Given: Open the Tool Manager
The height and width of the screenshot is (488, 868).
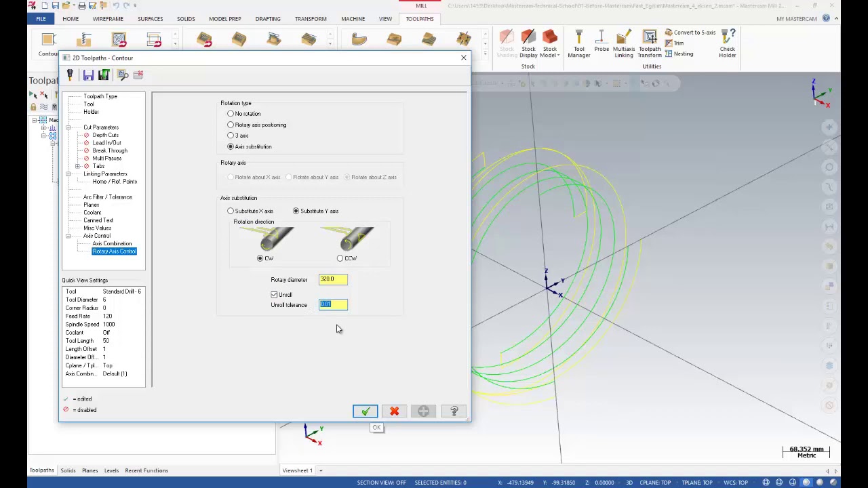Looking at the screenshot, I should click(x=578, y=44).
